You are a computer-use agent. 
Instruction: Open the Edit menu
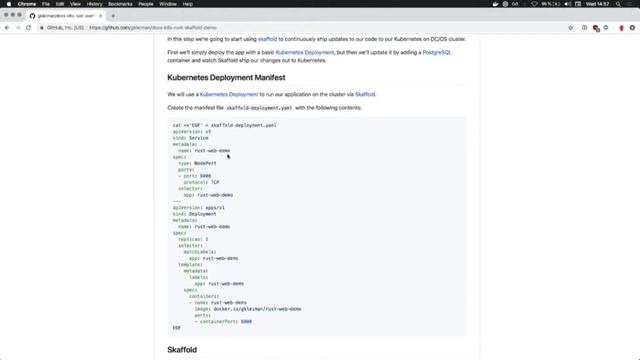[x=60, y=4]
